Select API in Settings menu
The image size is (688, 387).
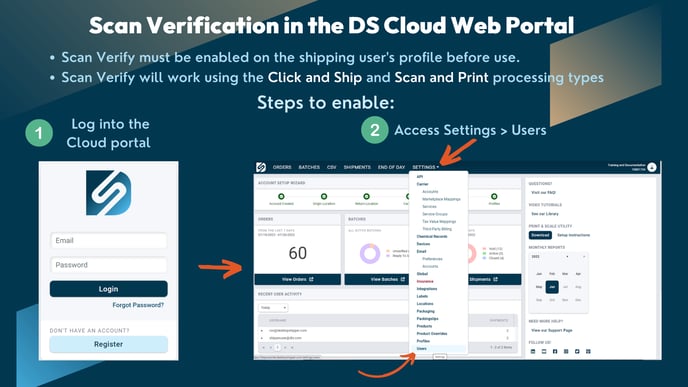[420, 177]
